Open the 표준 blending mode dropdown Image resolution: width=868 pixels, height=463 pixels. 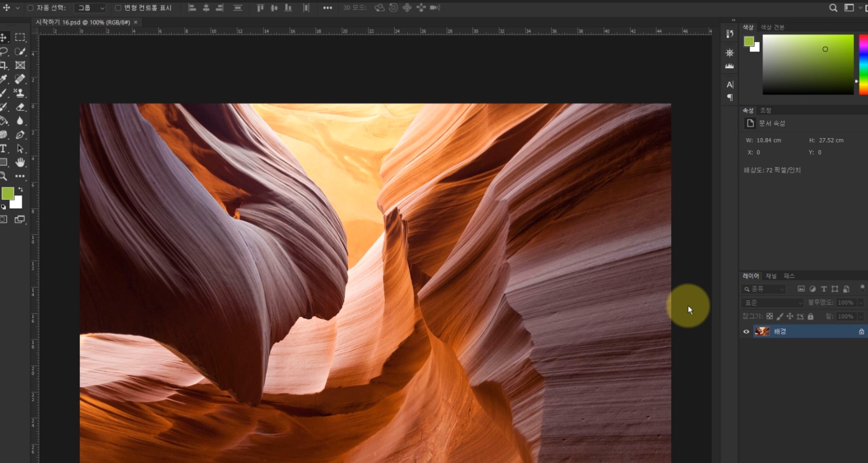tap(772, 302)
